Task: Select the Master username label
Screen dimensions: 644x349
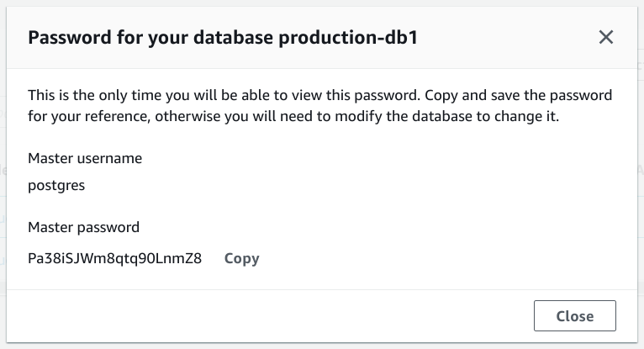Action: (85, 158)
